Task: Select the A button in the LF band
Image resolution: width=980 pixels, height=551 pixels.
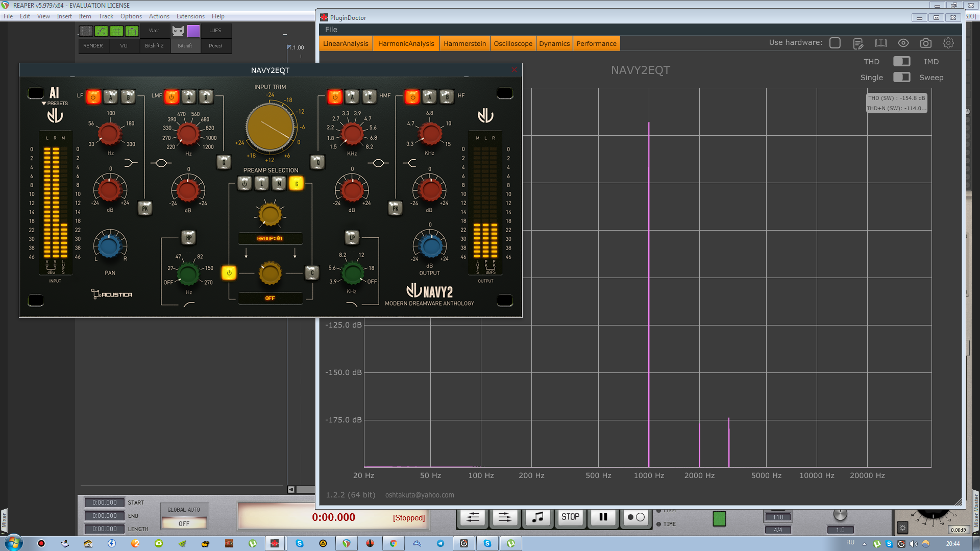Action: pyautogui.click(x=111, y=96)
